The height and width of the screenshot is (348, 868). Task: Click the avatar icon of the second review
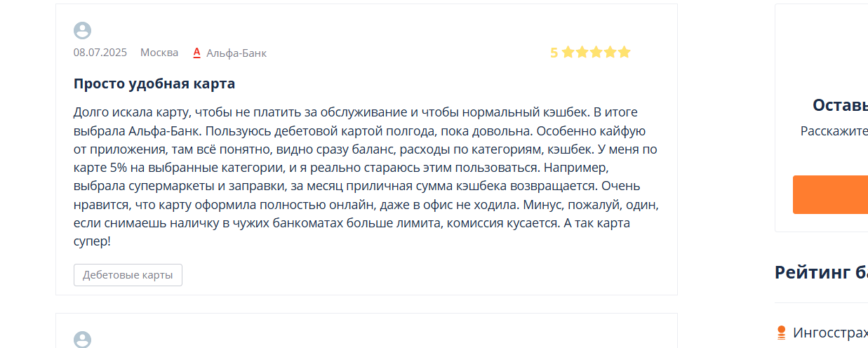tap(82, 340)
